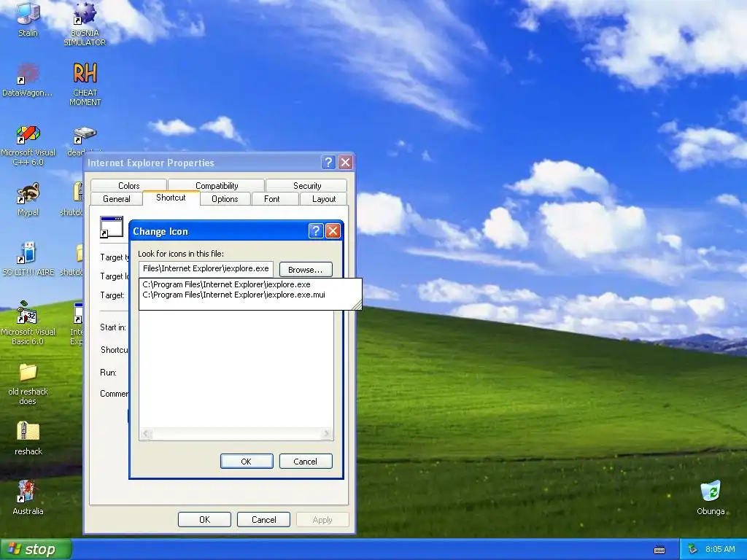Close the Internet Explorer Properties window
This screenshot has height=560, width=747.
tap(345, 163)
